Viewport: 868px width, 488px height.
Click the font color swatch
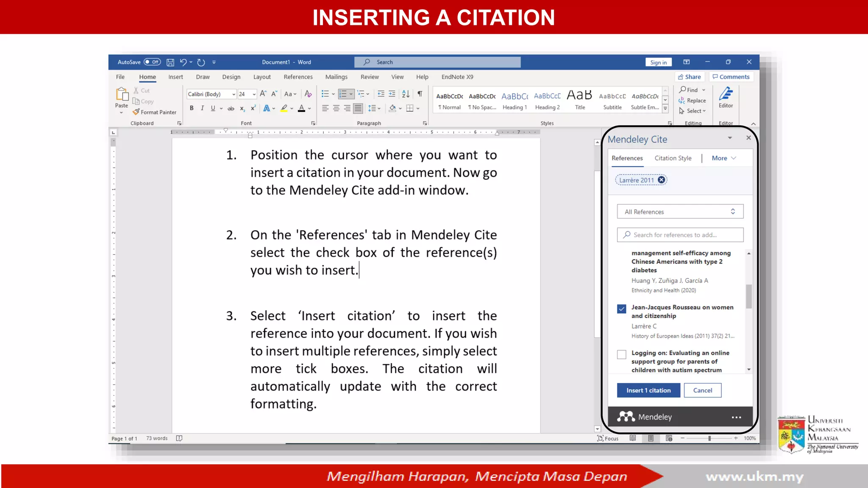tap(301, 108)
